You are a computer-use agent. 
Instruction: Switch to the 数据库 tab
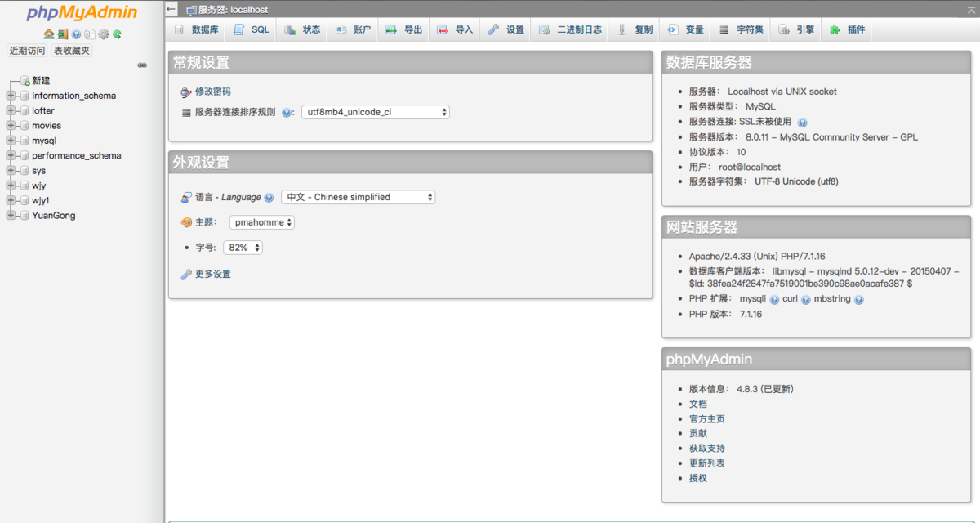click(196, 29)
